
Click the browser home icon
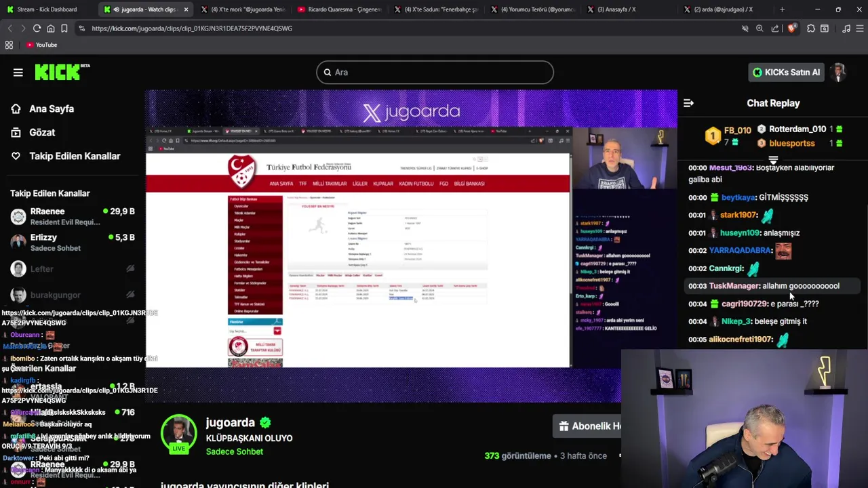50,28
